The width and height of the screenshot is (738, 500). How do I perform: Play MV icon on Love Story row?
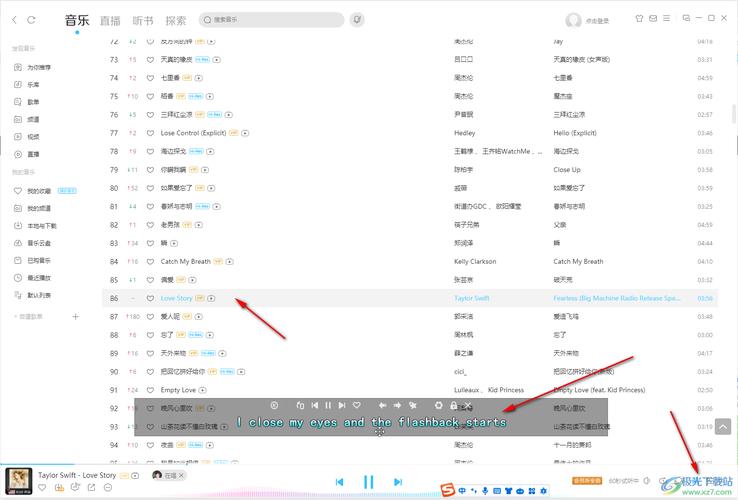pyautogui.click(x=211, y=298)
